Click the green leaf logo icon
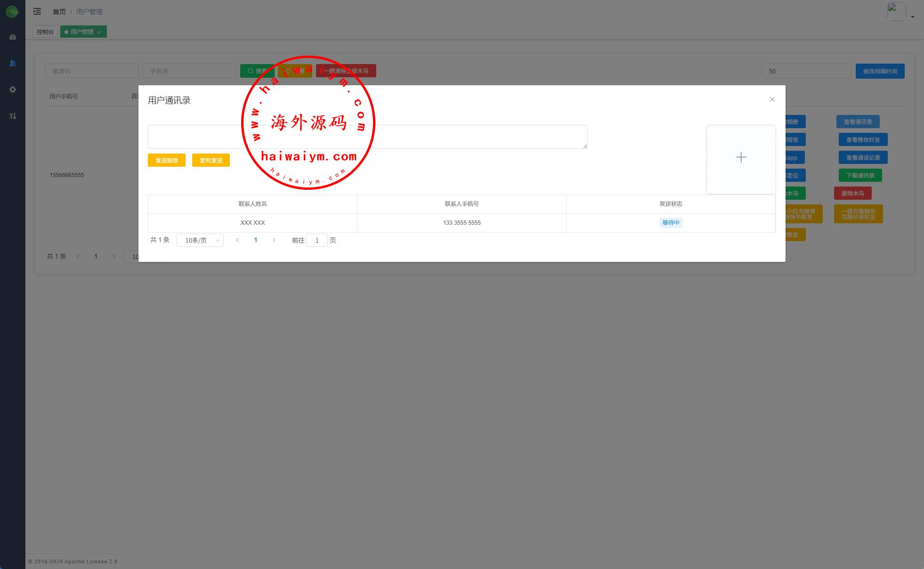The width and height of the screenshot is (924, 569). (12, 12)
